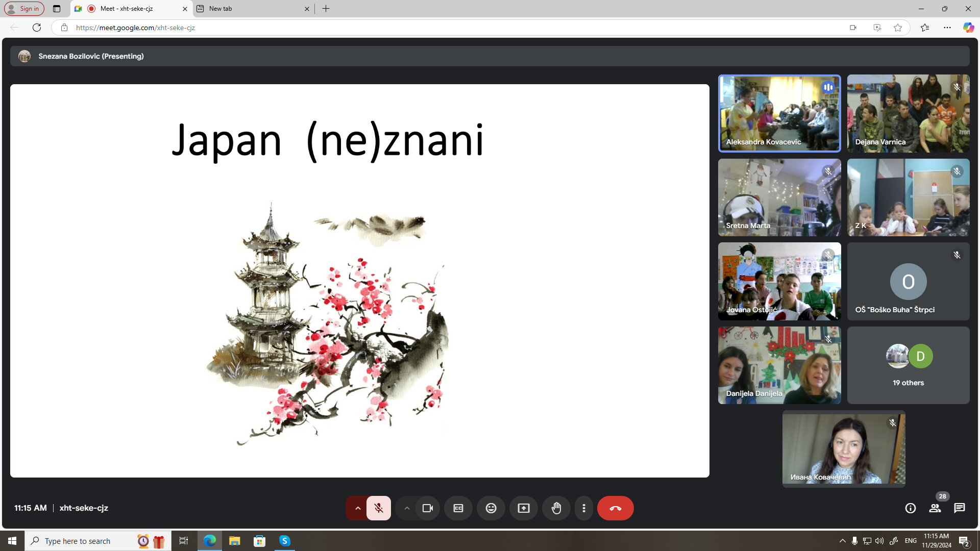Click the tray microphone in-use icon
The image size is (980, 551).
(855, 541)
